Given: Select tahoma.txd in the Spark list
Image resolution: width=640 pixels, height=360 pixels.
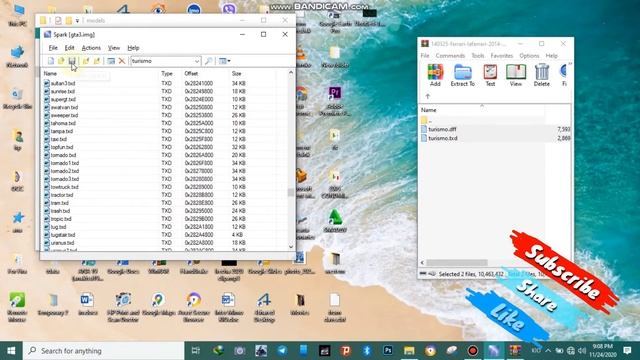Looking at the screenshot, I should point(63,123).
